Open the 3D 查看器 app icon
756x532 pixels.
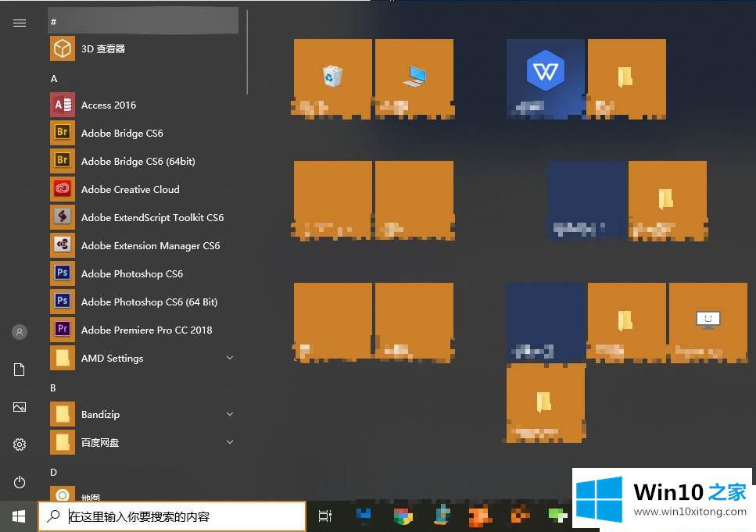(63, 48)
